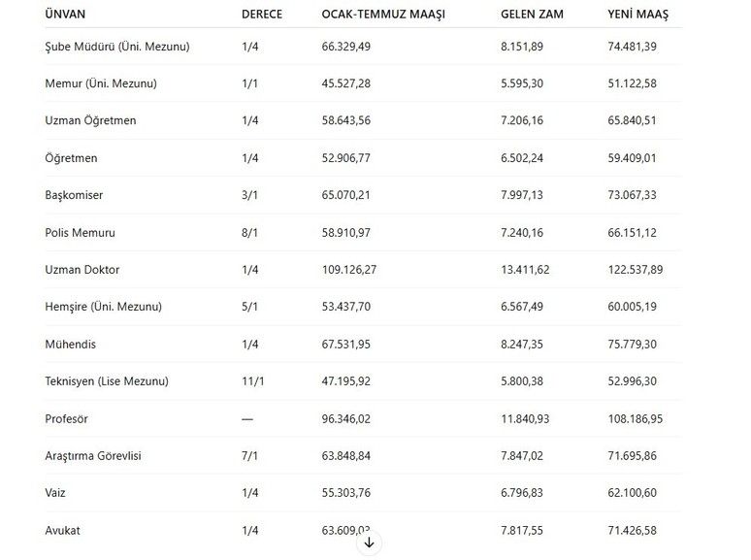Click Vaiz new salary 62.100,60
Viewport: 751px width, 560px height.
point(632,492)
